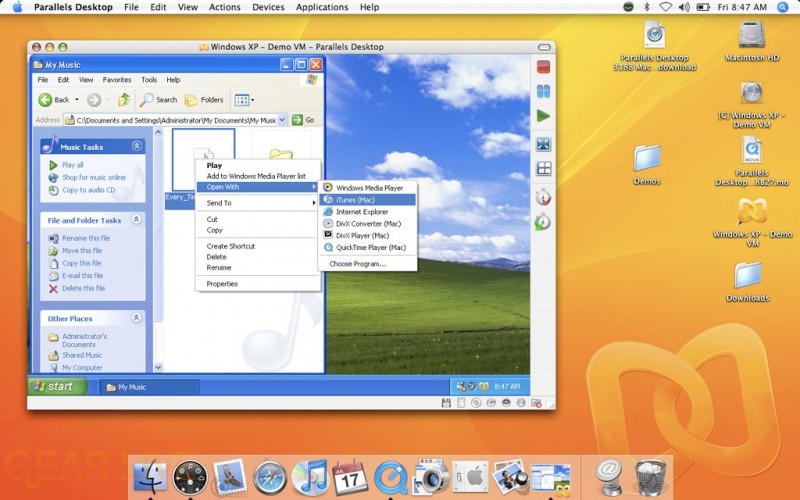This screenshot has width=800, height=500.
Task: Open iTunes from the Dock
Action: point(310,478)
